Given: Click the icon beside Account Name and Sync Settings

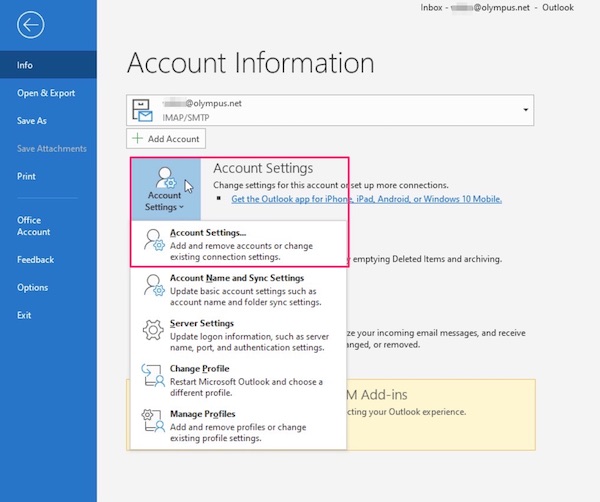Looking at the screenshot, I should 154,285.
